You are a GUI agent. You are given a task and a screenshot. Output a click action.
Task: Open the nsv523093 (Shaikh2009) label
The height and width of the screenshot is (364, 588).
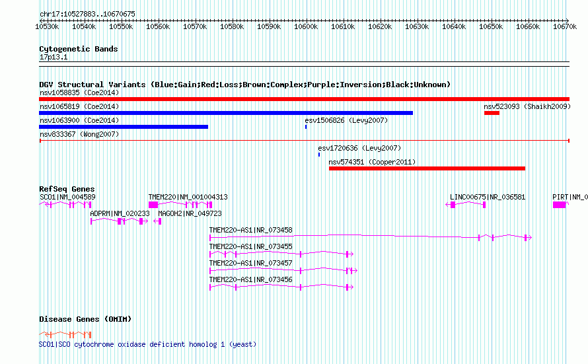(527, 106)
